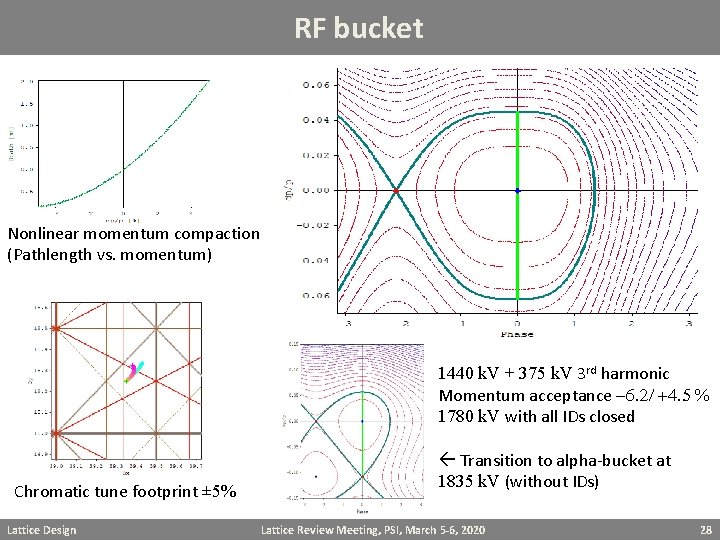Viewport: 720px width, 540px height.
Task: Click the chromatic tune footprint diagram
Action: tap(116, 387)
